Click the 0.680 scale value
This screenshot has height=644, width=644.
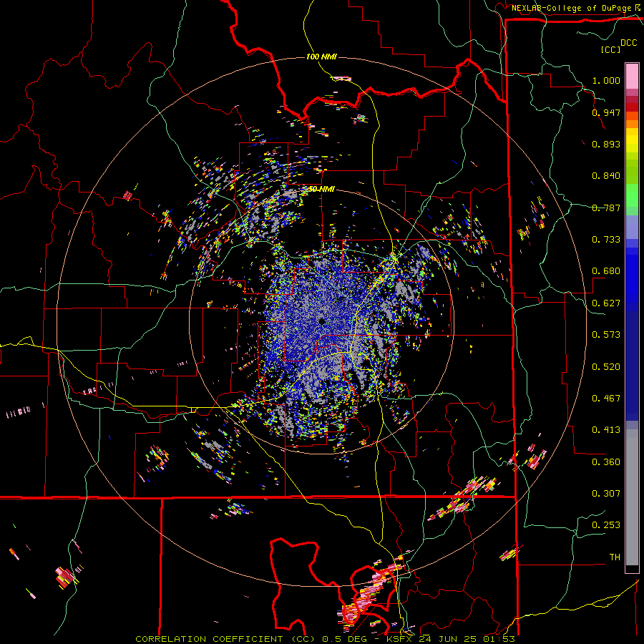[606, 270]
